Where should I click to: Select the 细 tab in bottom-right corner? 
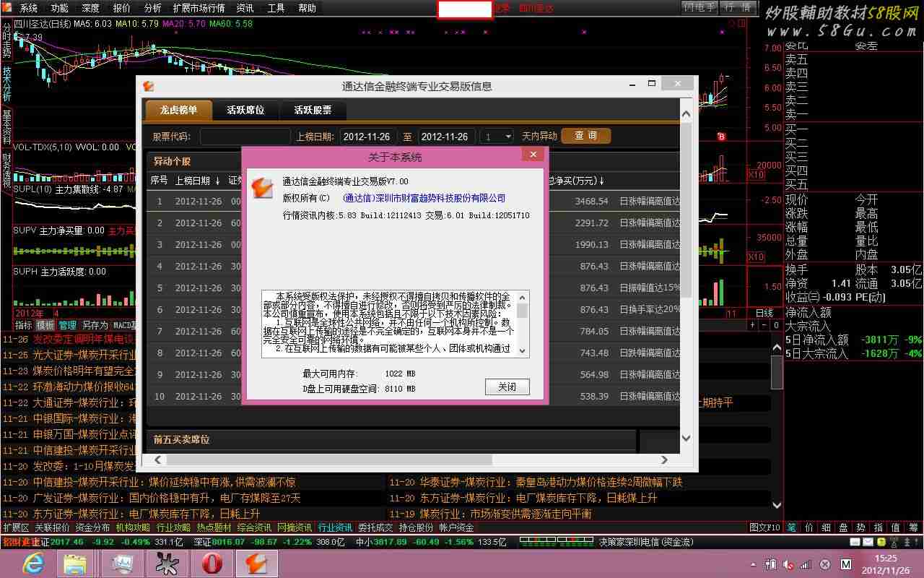[827, 527]
